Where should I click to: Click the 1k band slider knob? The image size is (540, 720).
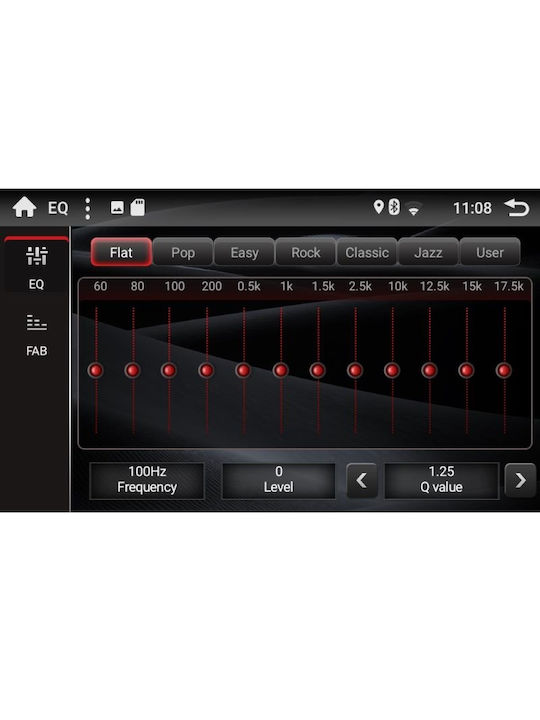(x=281, y=370)
